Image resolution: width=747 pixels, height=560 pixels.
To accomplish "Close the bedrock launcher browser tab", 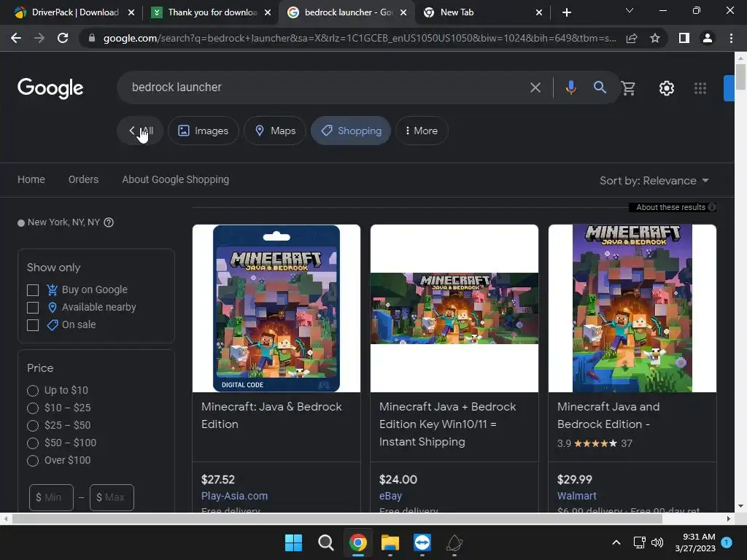I will [403, 12].
